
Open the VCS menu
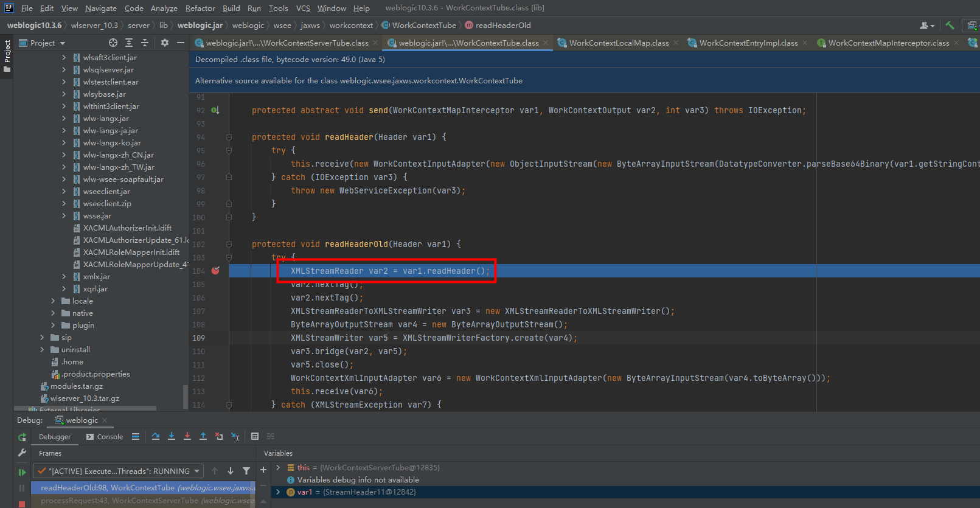[x=303, y=8]
